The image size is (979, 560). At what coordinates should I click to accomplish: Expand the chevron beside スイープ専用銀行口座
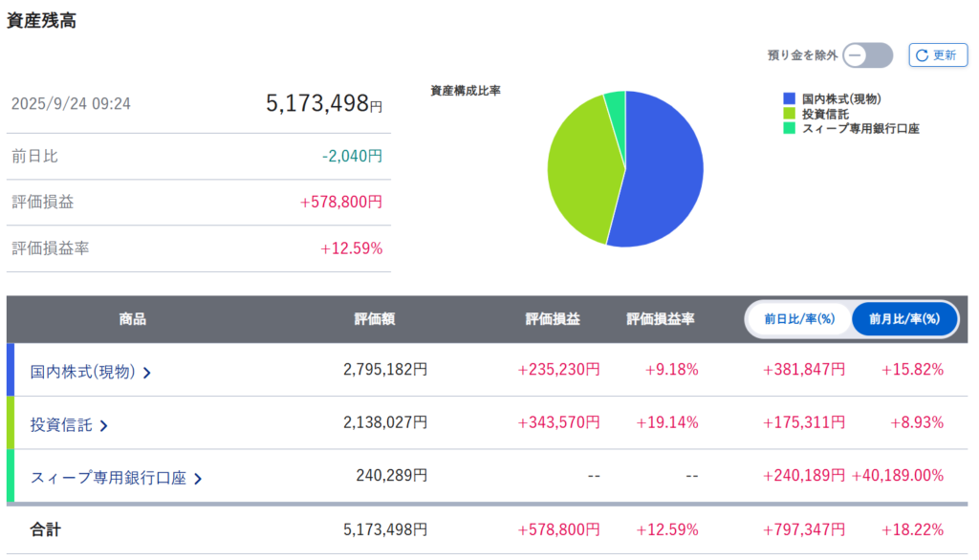[198, 479]
